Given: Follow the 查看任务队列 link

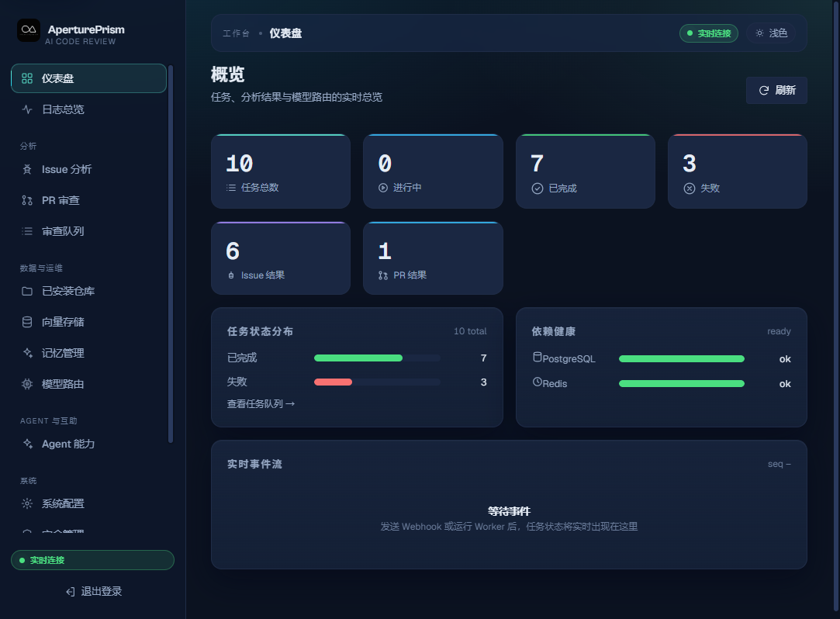Looking at the screenshot, I should point(261,403).
